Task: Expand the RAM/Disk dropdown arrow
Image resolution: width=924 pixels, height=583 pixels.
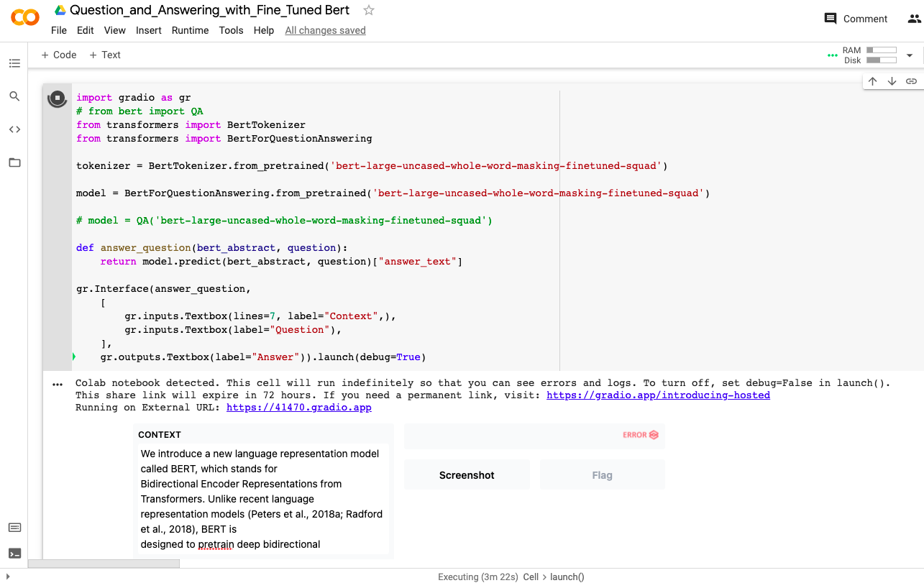Action: 909,55
